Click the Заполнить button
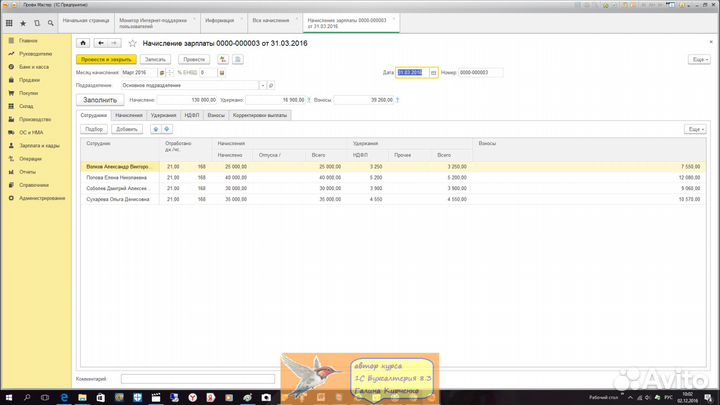Image resolution: width=720 pixels, height=405 pixels. coord(99,100)
